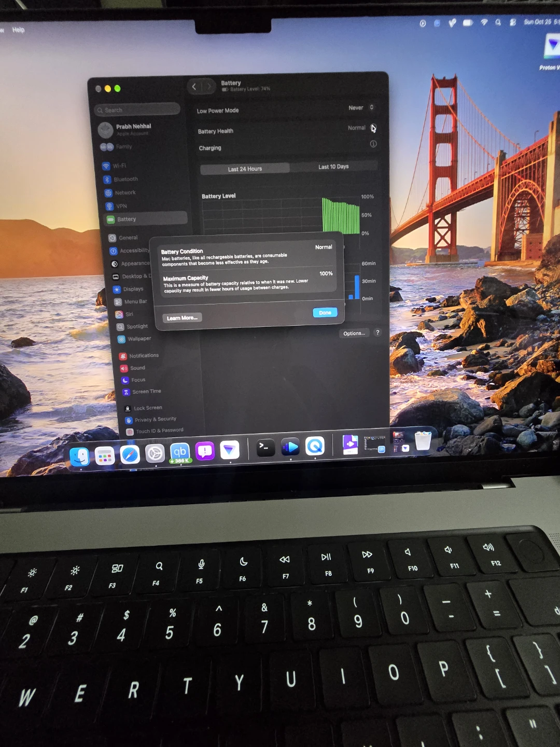Click Battery Health info button
The width and height of the screenshot is (560, 747).
(373, 129)
